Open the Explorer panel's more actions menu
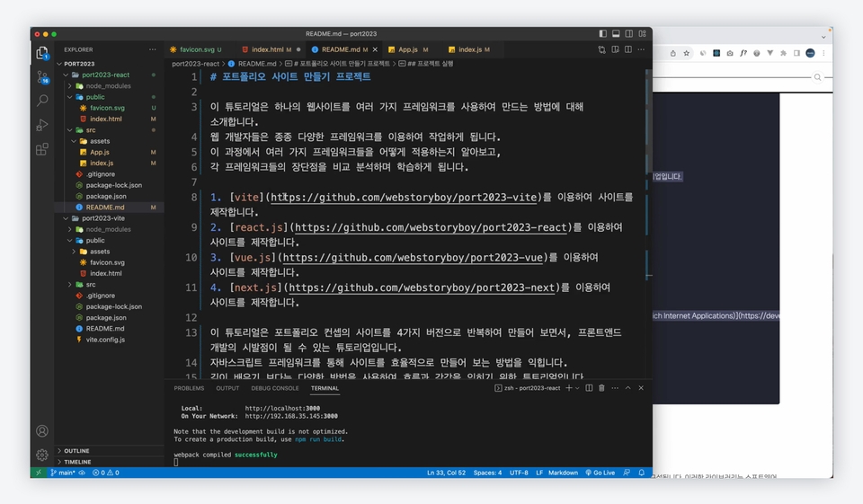Image resolution: width=863 pixels, height=504 pixels. 153,49
